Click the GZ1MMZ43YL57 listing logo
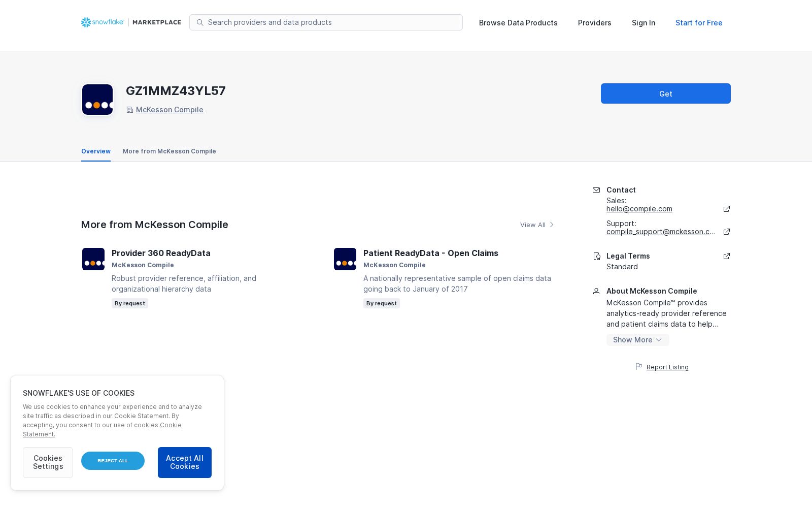This screenshot has width=812, height=508. [x=97, y=100]
